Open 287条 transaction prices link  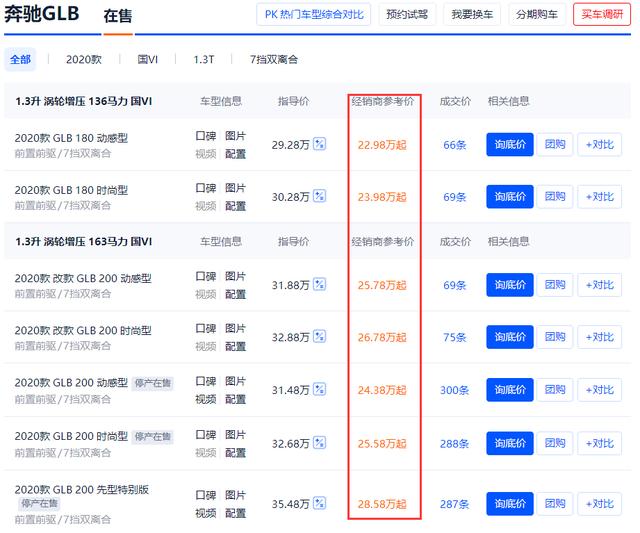pos(454,504)
